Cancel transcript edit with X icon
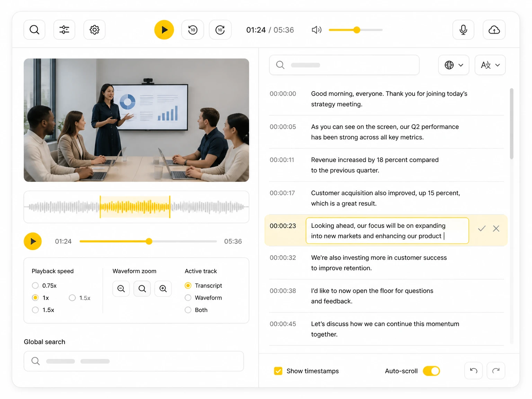The height and width of the screenshot is (399, 532). [496, 229]
